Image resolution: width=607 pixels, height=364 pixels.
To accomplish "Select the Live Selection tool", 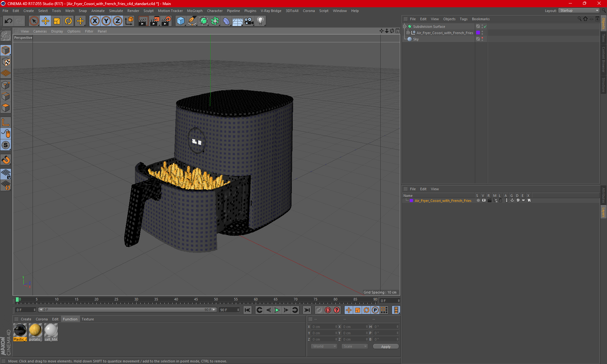I will 34,21.
